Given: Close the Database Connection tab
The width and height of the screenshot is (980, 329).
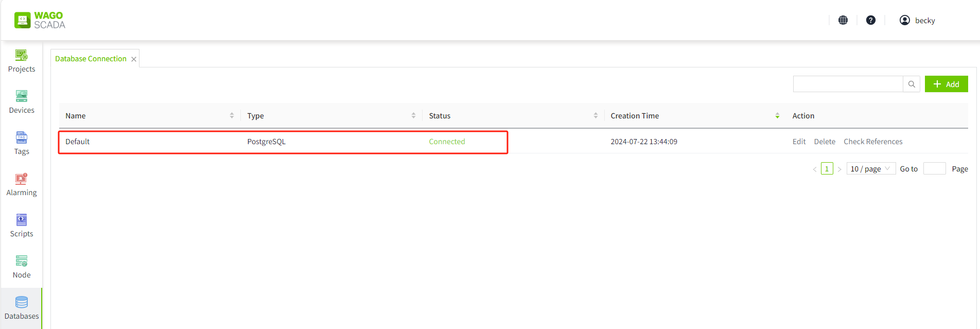Looking at the screenshot, I should (x=134, y=59).
